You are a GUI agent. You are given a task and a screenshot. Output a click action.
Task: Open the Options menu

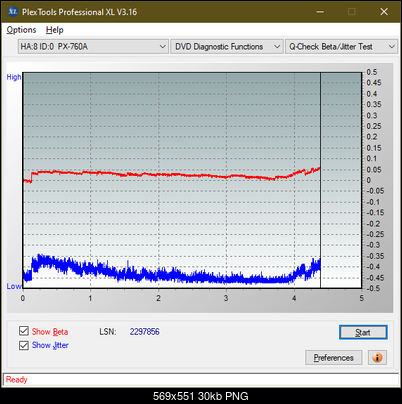click(21, 30)
